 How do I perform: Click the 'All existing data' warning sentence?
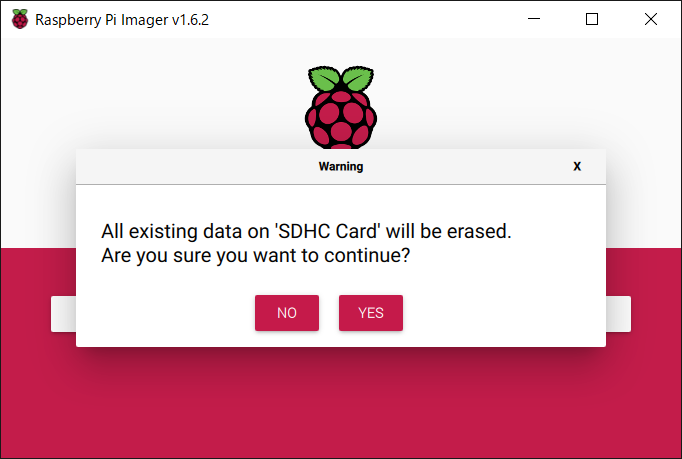pyautogui.click(x=306, y=231)
